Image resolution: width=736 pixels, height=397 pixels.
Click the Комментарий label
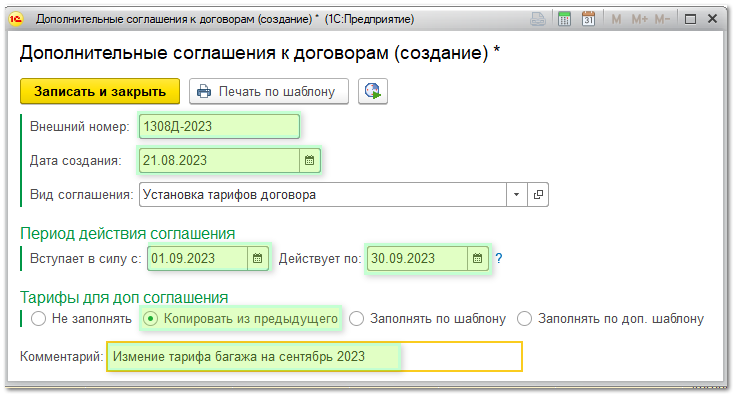tap(61, 356)
